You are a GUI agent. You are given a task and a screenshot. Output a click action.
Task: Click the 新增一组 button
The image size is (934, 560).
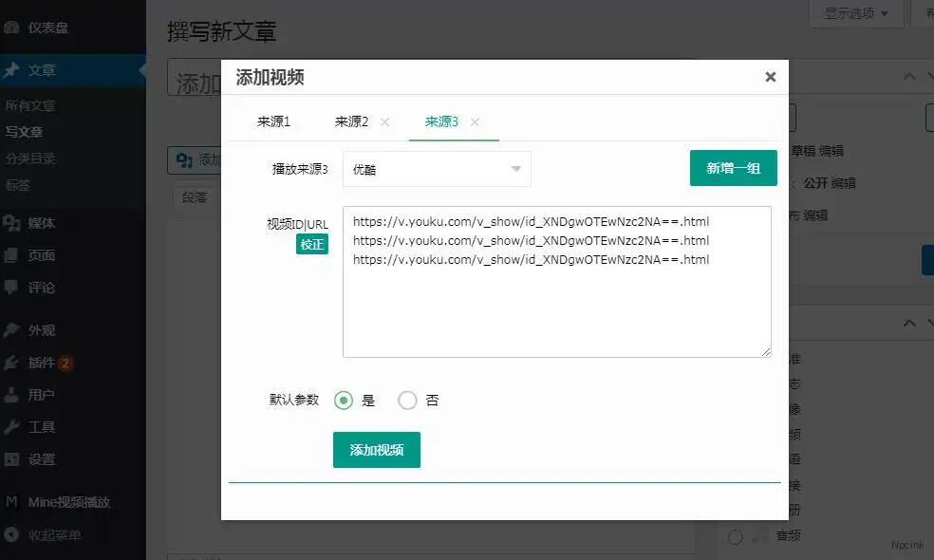click(x=733, y=167)
